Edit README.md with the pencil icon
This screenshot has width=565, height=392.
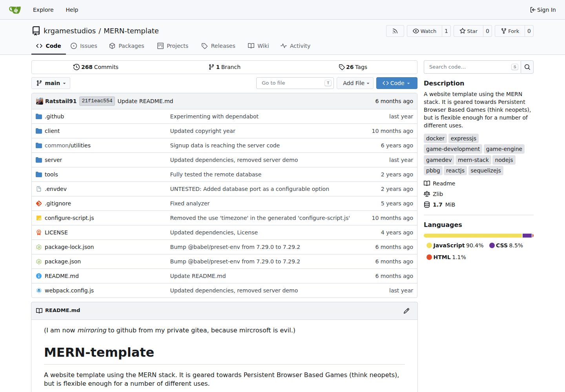point(406,310)
